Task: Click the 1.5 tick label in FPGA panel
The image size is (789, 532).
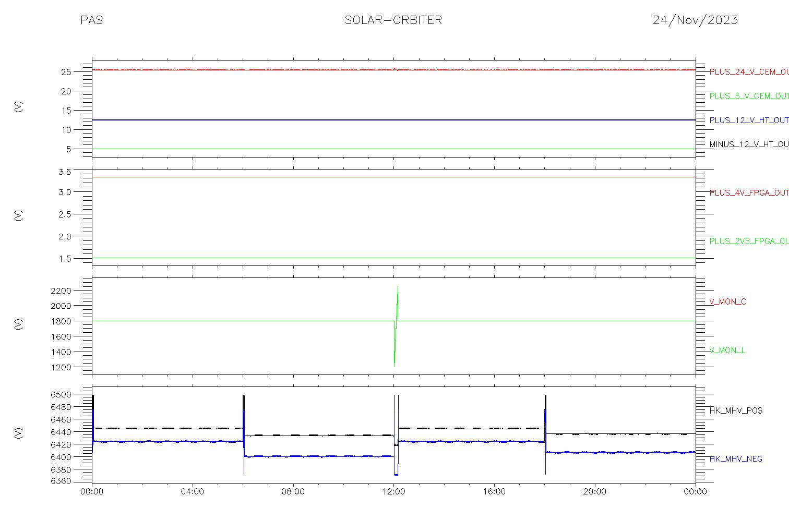Action: pyautogui.click(x=65, y=259)
